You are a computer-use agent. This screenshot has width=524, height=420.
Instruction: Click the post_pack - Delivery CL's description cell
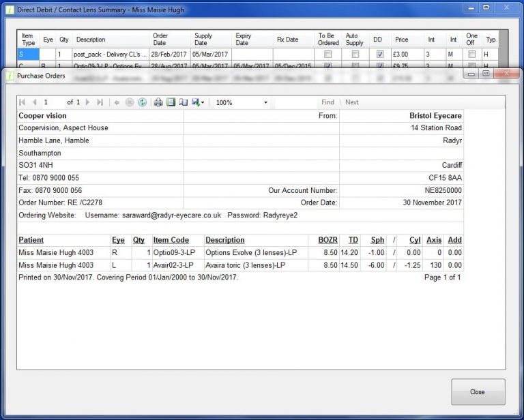111,54
